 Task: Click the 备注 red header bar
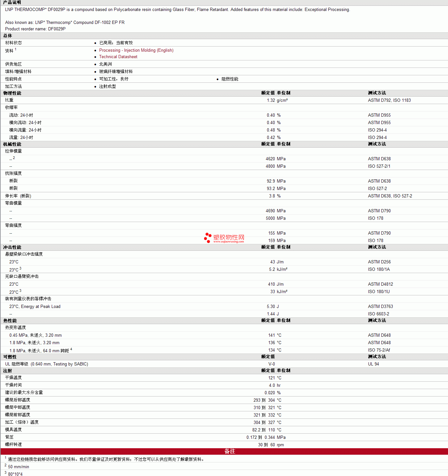coord(224,451)
